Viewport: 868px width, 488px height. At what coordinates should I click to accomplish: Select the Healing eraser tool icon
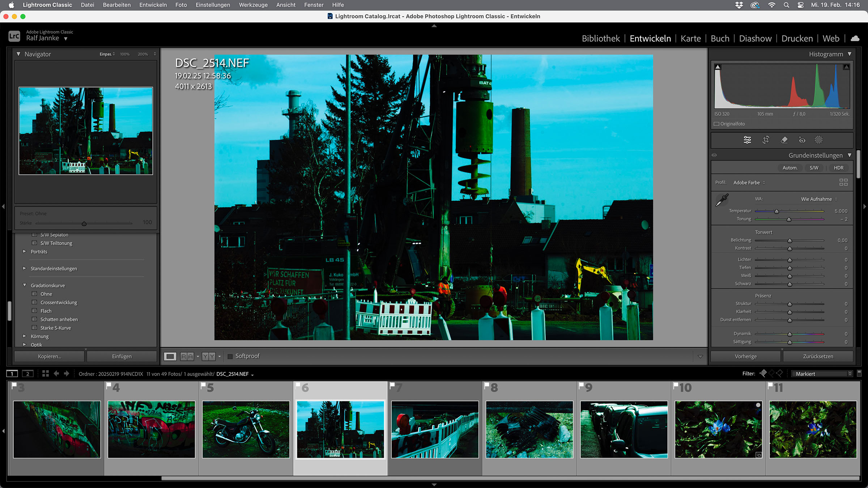(x=784, y=140)
